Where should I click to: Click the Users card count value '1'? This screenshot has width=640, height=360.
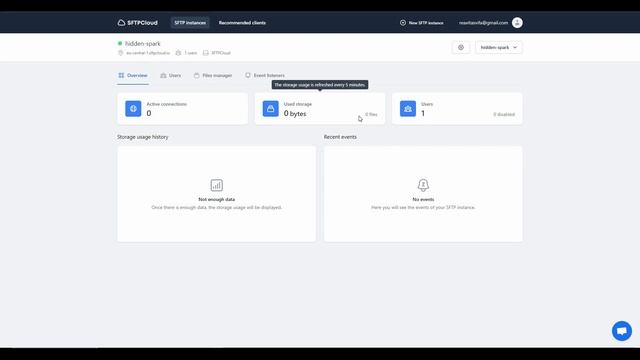click(423, 113)
